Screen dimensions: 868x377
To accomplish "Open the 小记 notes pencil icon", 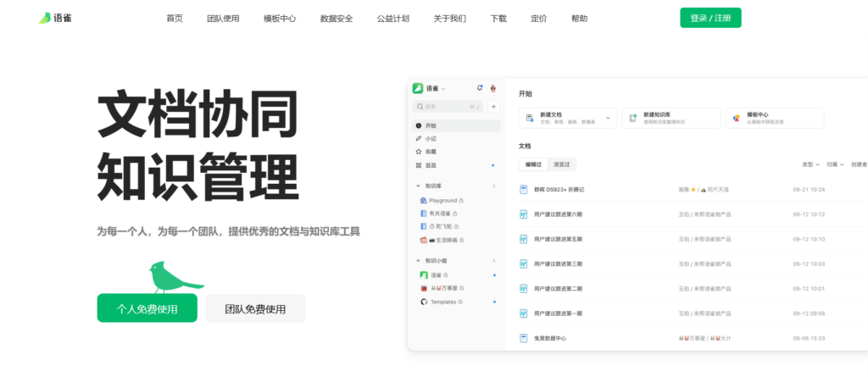I will 418,138.
